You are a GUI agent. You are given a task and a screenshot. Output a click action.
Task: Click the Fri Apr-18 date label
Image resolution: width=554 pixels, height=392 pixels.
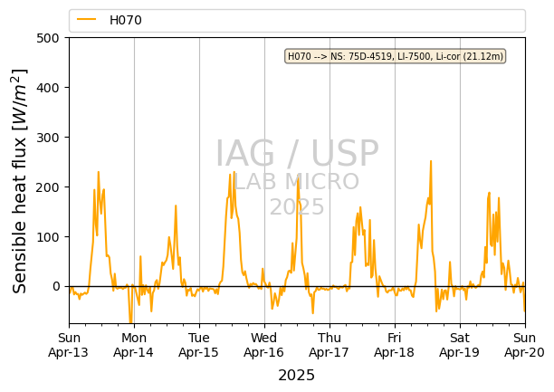click(395, 345)
